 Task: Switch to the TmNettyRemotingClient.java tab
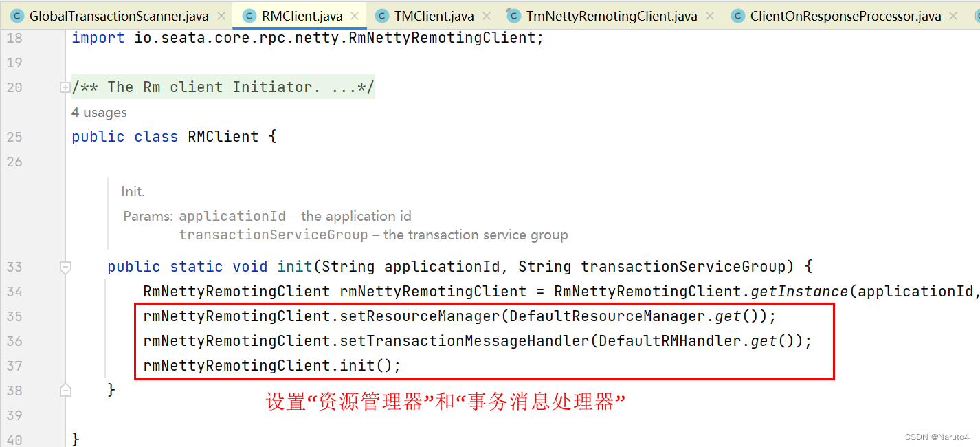[612, 16]
